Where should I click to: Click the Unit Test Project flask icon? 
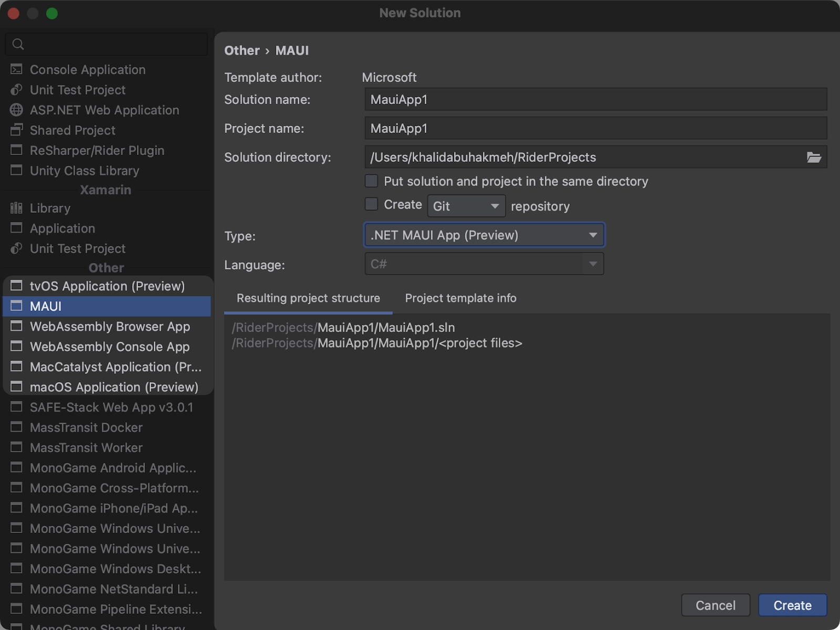(16, 90)
